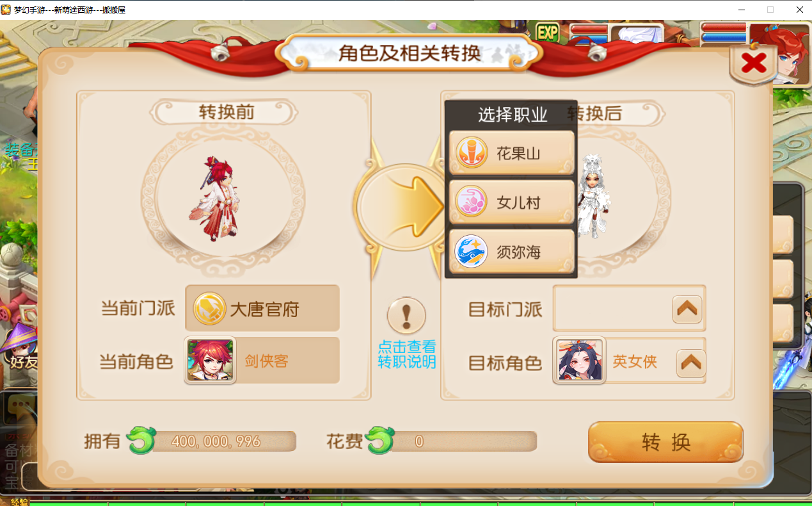Click the green jade currency icon beside 花费
The width and height of the screenshot is (812, 506).
[379, 440]
